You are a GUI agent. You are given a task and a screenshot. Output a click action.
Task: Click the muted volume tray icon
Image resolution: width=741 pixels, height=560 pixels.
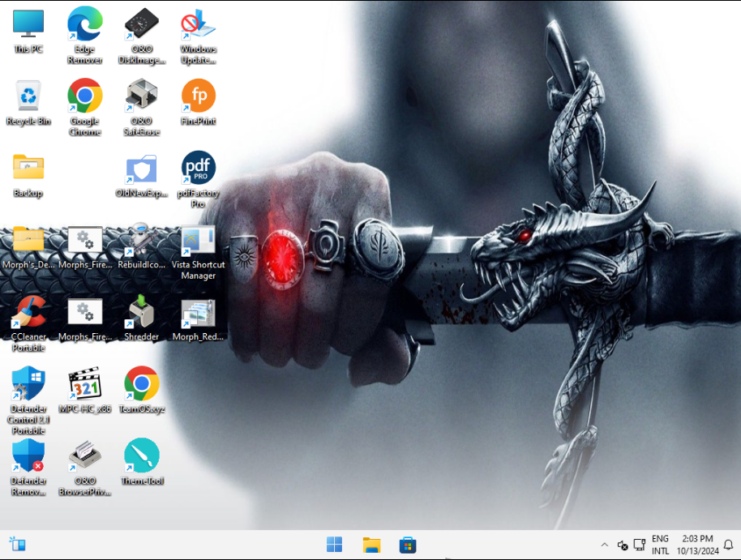click(x=623, y=545)
